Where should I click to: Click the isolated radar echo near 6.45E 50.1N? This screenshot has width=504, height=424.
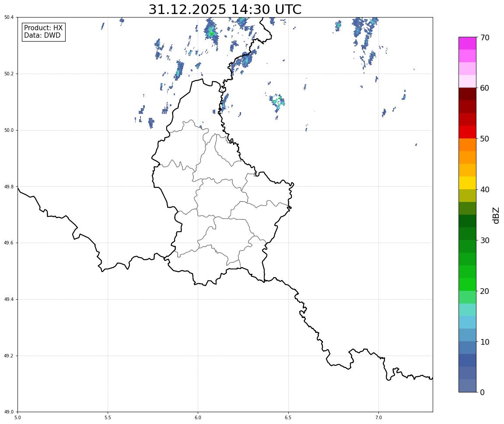coord(277,102)
